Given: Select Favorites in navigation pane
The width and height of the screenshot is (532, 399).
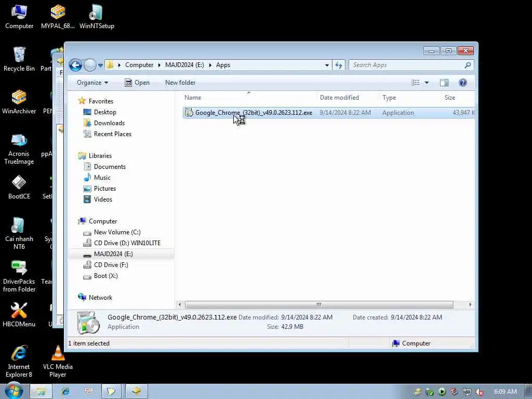Looking at the screenshot, I should point(101,101).
